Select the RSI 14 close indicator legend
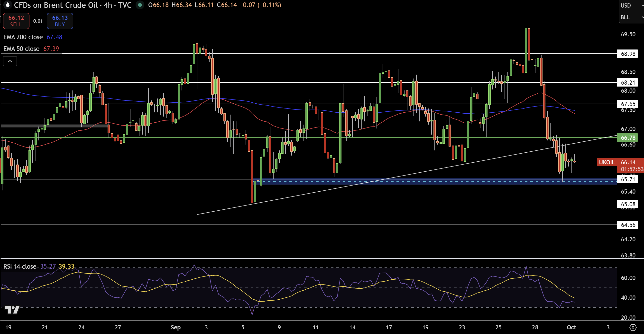This screenshot has width=644, height=334. (20, 266)
